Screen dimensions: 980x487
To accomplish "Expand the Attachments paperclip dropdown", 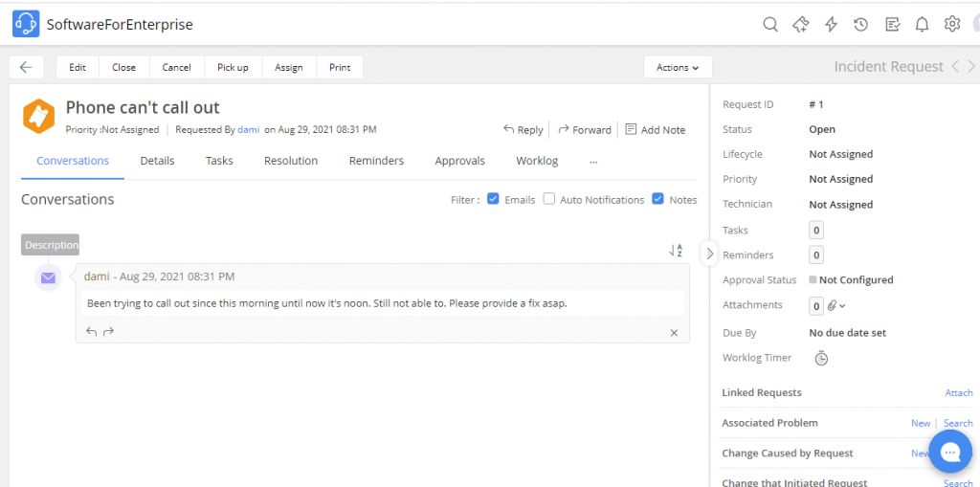I will (837, 306).
